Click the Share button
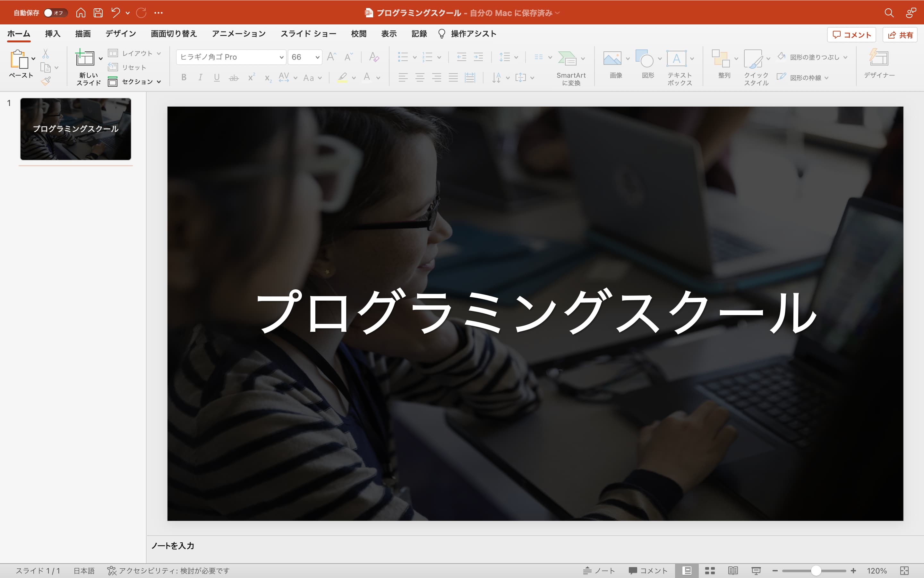924x578 pixels. [900, 35]
